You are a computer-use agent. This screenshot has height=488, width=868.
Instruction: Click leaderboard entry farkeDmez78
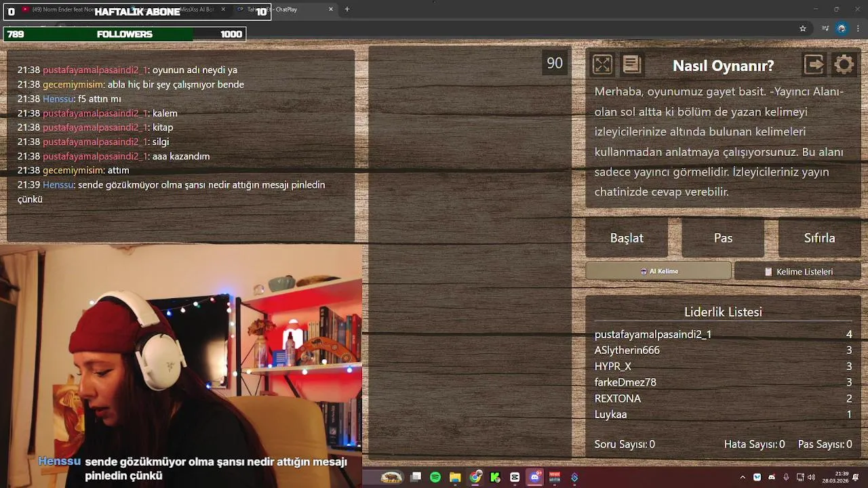723,382
